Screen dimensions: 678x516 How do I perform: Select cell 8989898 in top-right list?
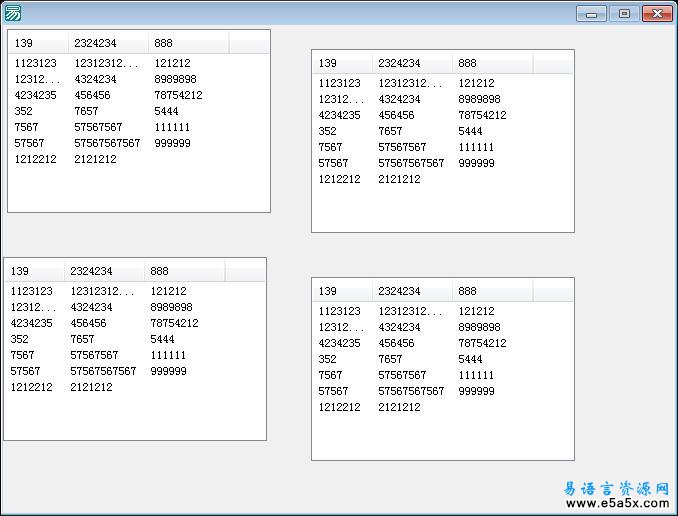(x=479, y=99)
